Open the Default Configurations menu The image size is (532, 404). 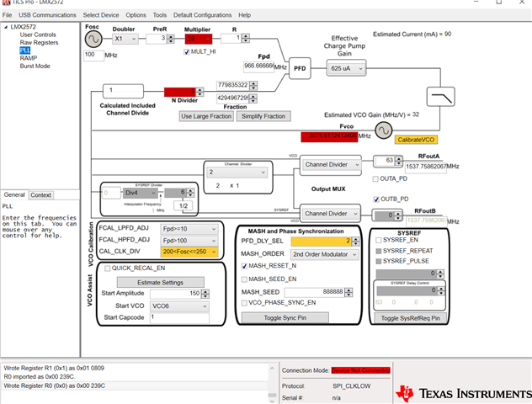[203, 15]
